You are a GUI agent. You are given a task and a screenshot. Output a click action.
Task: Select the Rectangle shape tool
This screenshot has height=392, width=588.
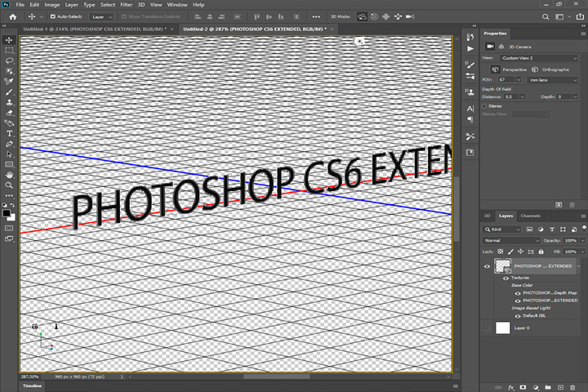click(x=9, y=165)
